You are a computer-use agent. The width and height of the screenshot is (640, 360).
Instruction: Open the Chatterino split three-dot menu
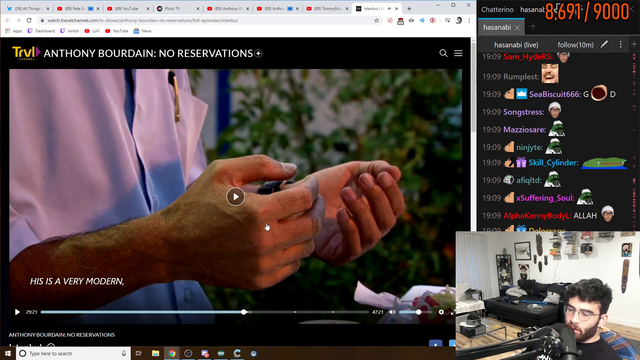[620, 44]
